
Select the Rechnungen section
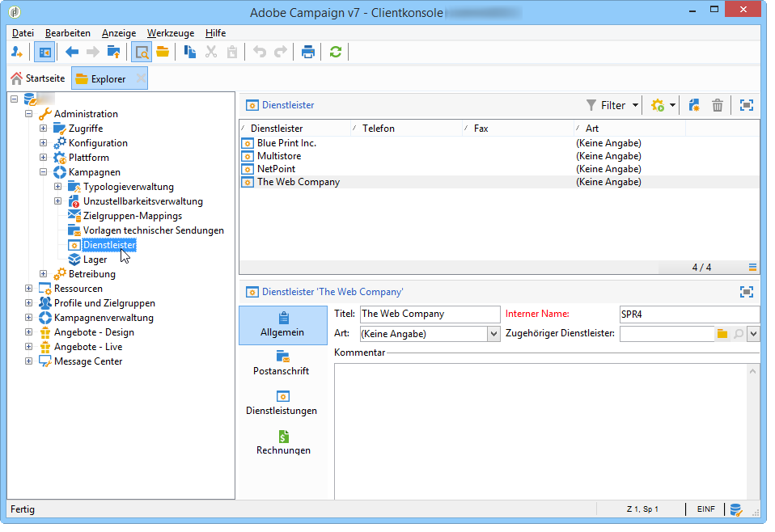283,442
